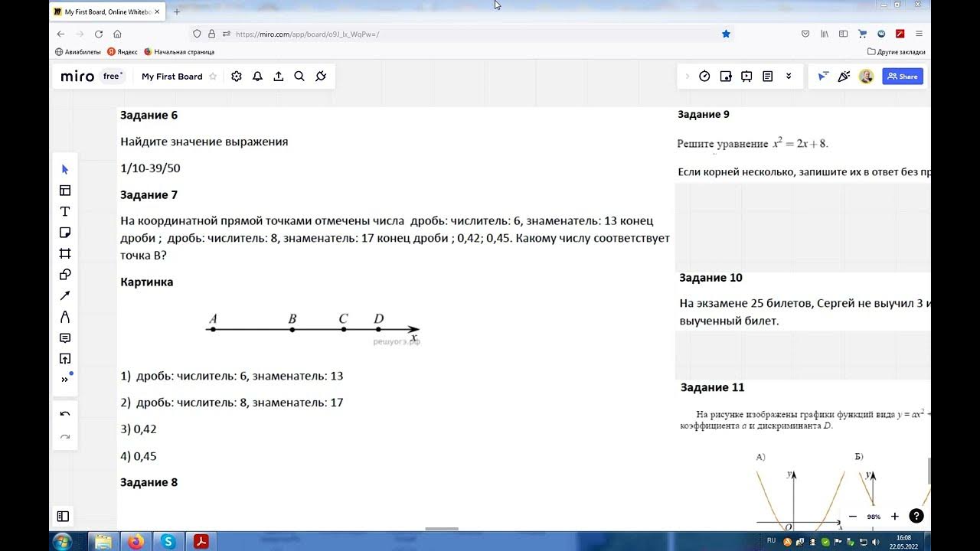The width and height of the screenshot is (980, 551).
Task: Expand more collaboration tools chevron
Action: (x=789, y=77)
